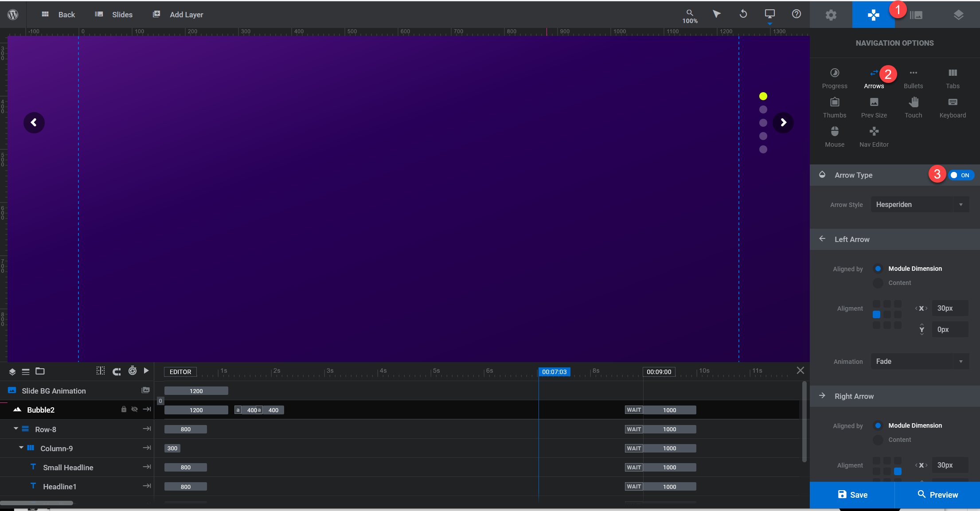The width and height of the screenshot is (980, 511).
Task: Click the WordPress logo icon
Action: (x=13, y=14)
